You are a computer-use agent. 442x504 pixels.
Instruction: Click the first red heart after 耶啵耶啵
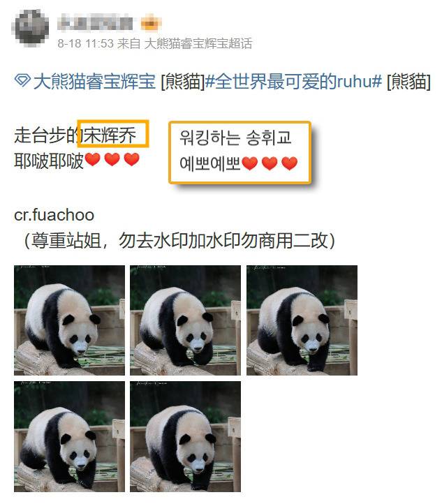point(93,159)
